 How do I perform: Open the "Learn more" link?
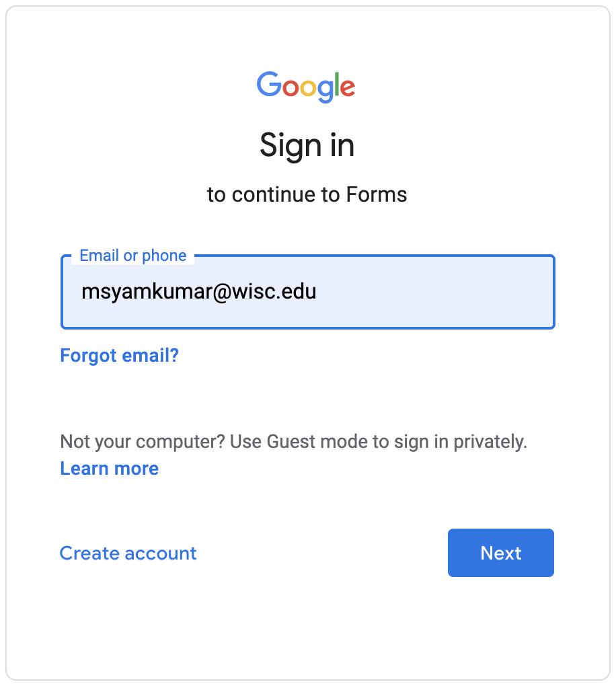110,468
